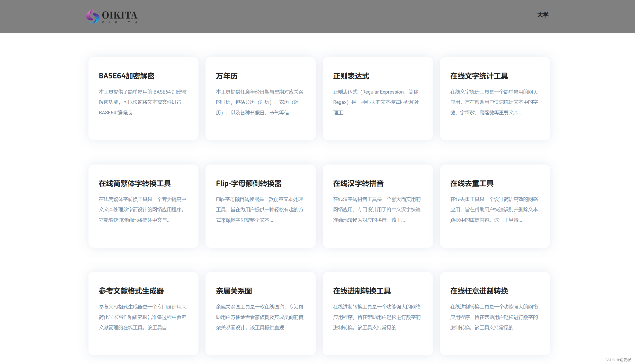Select the 正则表达式 tool title
The image size is (635, 364).
pos(351,76)
